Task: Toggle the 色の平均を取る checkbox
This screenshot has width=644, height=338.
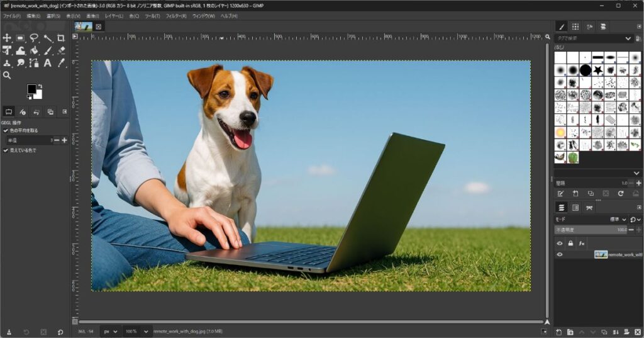Action: (6, 130)
